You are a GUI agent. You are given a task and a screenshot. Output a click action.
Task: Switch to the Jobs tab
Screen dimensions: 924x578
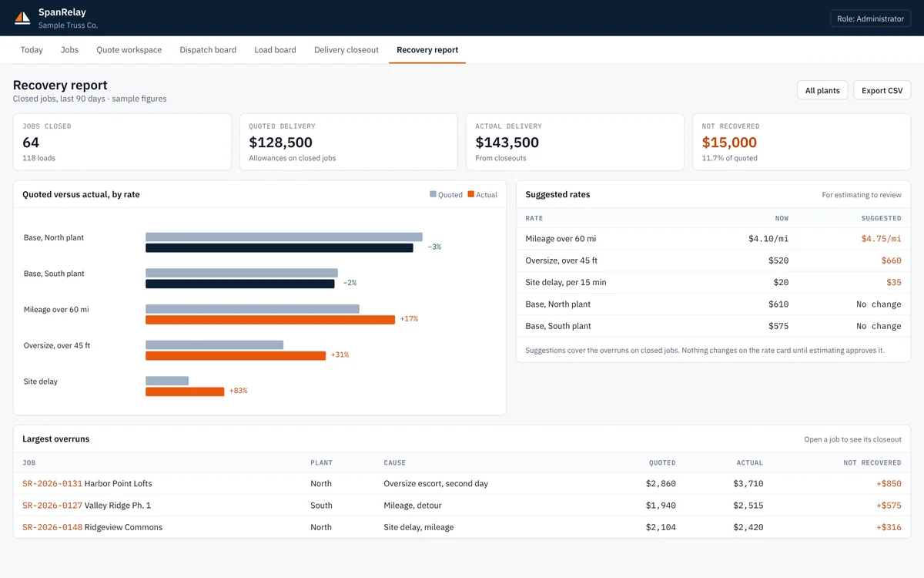click(x=69, y=50)
